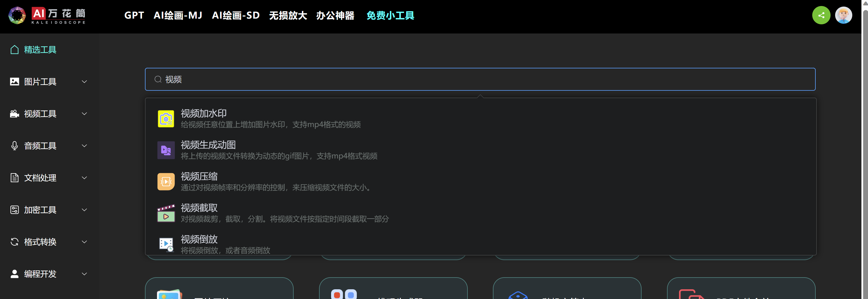Open the AI绘画-SD nav tab
Viewport: 868px width, 299px height.
[x=236, y=15]
